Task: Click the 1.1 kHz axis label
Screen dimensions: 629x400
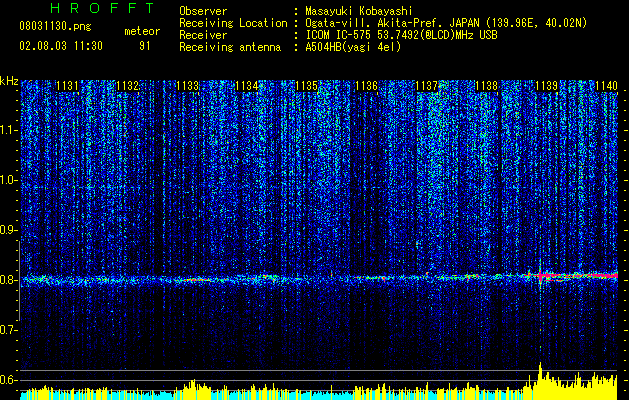Action: (9, 131)
